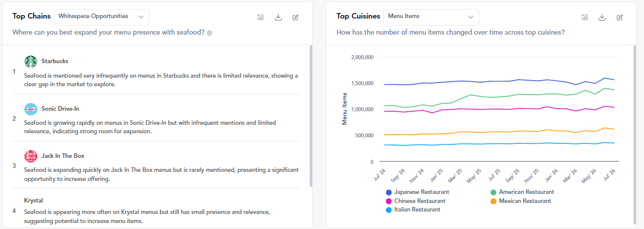Select the Sonic Drive-In chain name
The height and width of the screenshot is (229, 644).
(x=61, y=109)
